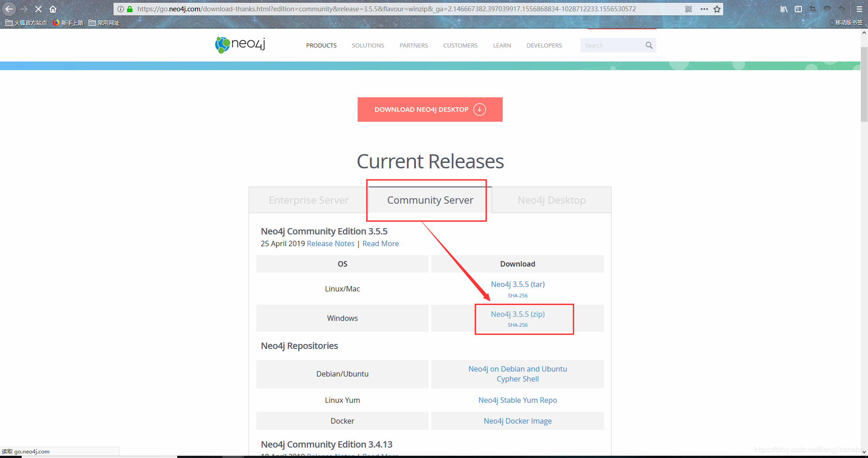Screen dimensions: 868x458
Task: Click the scrollbar down arrow
Action: (x=864, y=451)
